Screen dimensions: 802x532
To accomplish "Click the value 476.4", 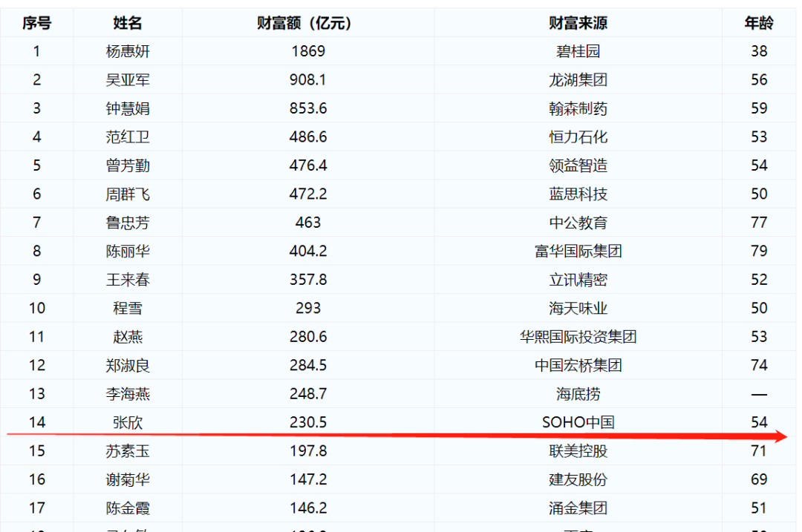I will tap(308, 165).
